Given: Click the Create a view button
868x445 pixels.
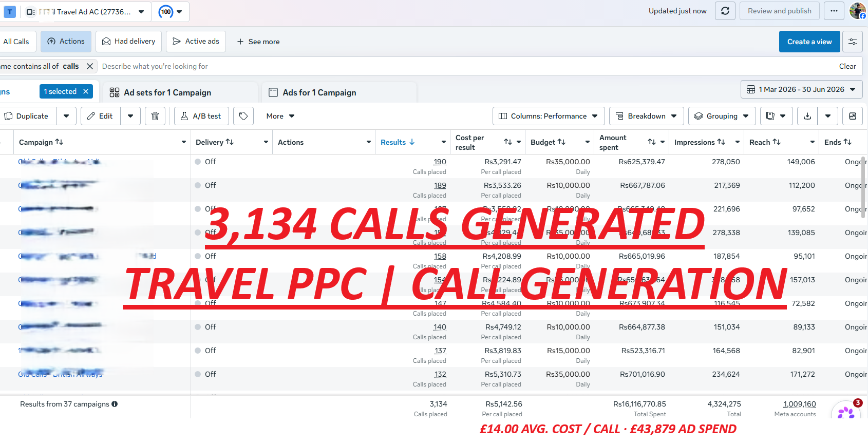Looking at the screenshot, I should click(809, 42).
